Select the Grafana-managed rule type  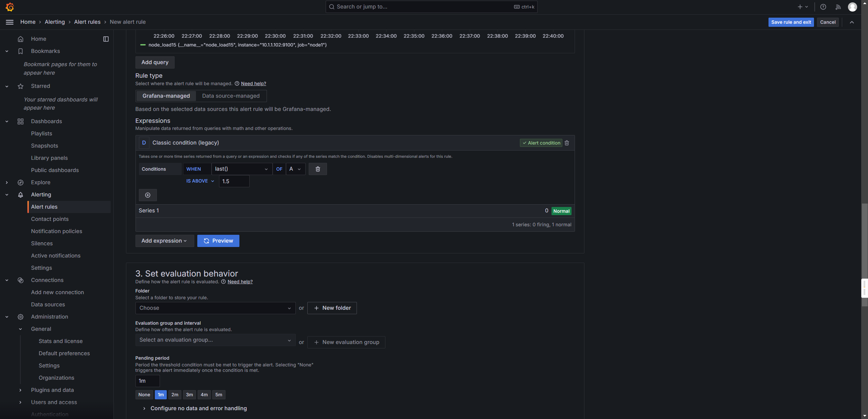(166, 96)
